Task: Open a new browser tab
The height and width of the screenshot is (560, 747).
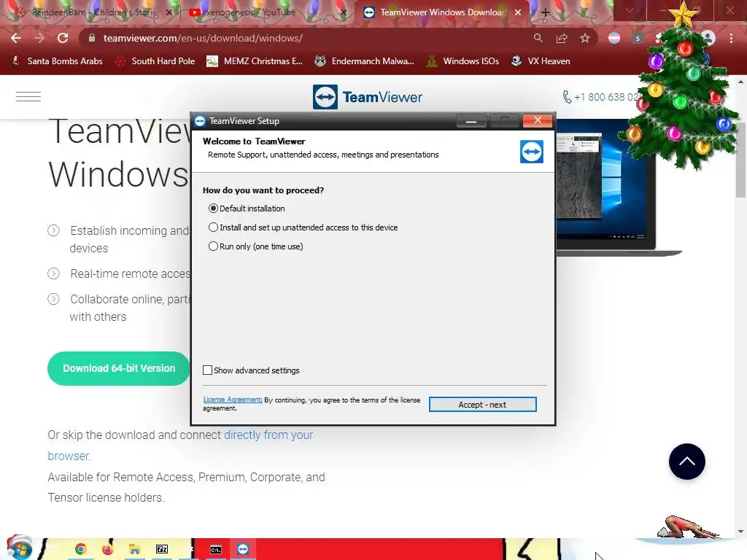Action: pyautogui.click(x=546, y=12)
